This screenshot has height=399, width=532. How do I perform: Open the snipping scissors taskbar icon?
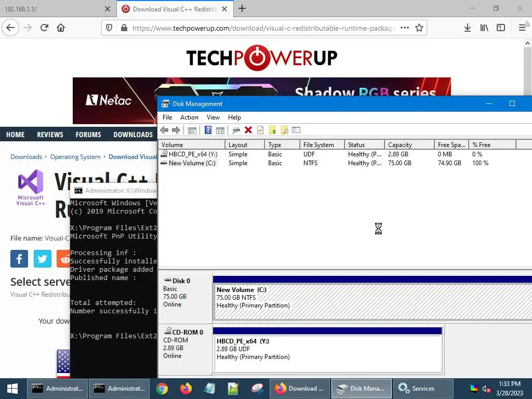point(257,389)
